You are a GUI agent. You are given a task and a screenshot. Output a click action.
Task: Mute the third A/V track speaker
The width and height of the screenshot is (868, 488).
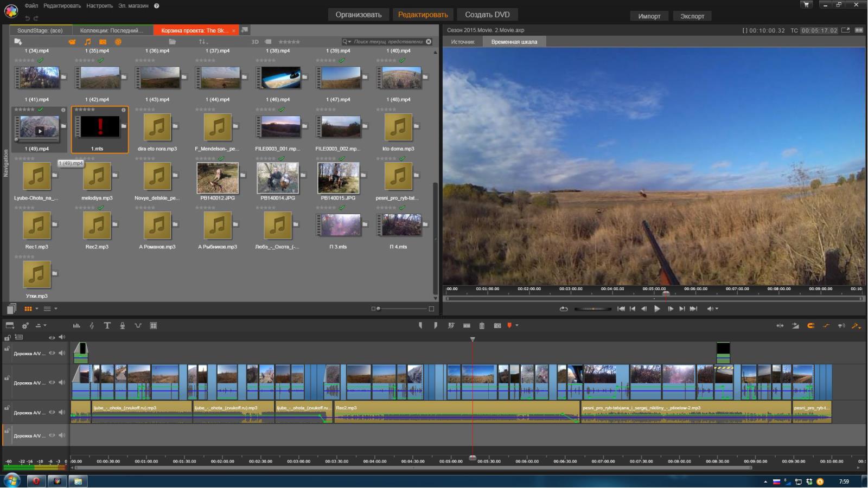point(62,412)
